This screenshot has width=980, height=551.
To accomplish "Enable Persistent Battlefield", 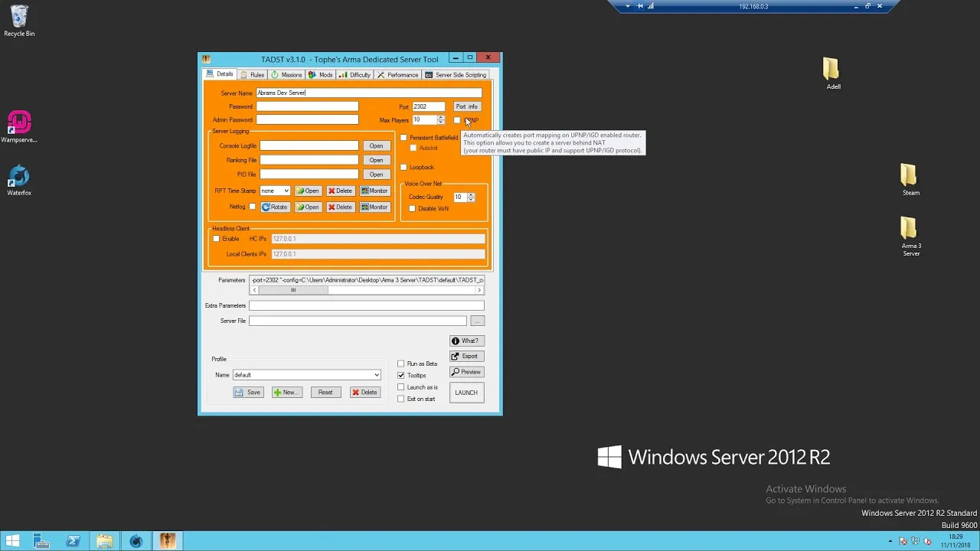I will point(403,138).
